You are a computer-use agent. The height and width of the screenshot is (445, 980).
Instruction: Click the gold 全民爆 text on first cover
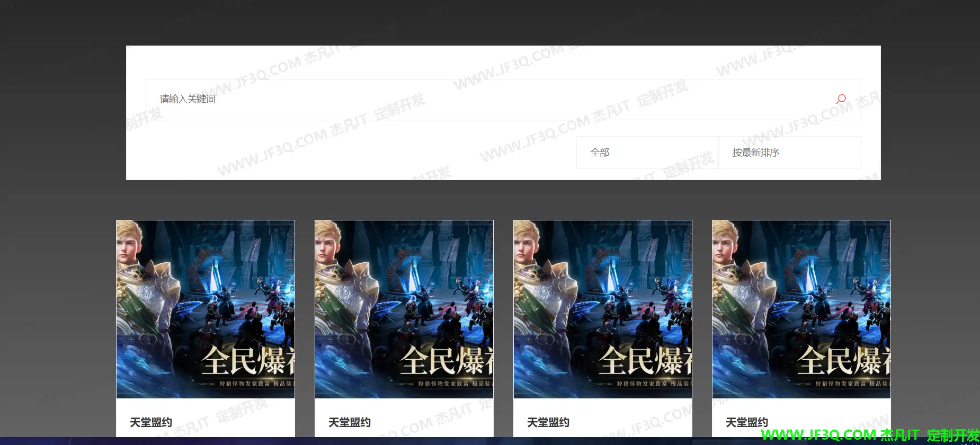[x=247, y=361]
